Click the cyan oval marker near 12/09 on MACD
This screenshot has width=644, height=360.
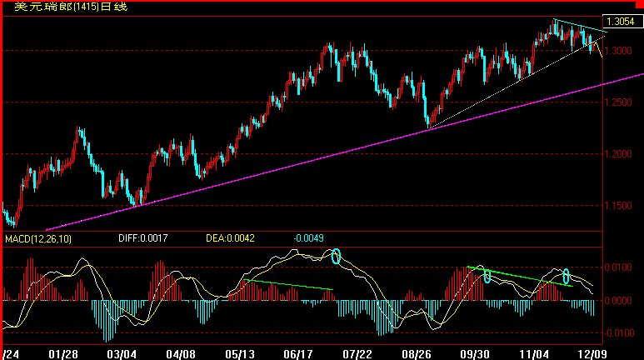(566, 276)
